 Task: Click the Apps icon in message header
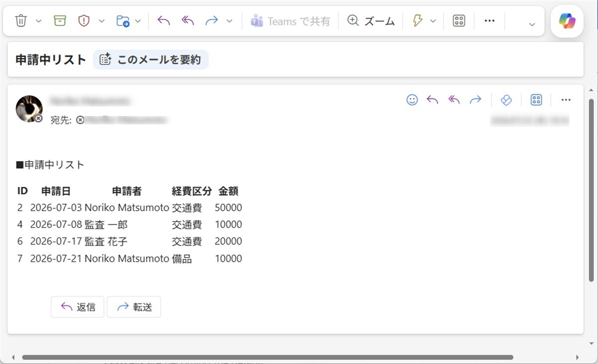click(536, 100)
